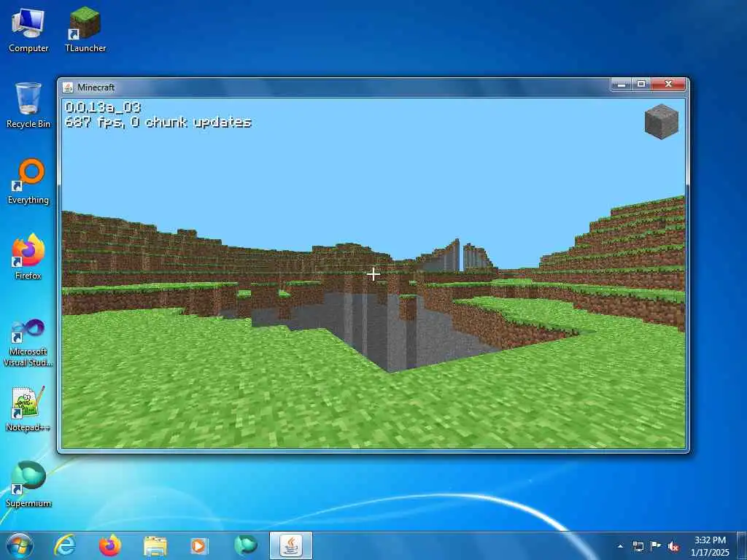This screenshot has width=747, height=560.
Task: Open Windows Media Player from taskbar
Action: [x=198, y=545]
